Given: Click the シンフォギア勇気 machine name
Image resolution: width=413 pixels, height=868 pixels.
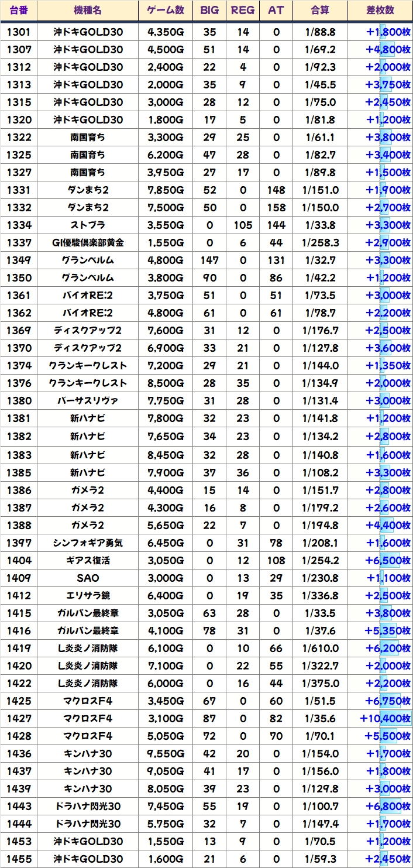Looking at the screenshot, I should tap(88, 543).
